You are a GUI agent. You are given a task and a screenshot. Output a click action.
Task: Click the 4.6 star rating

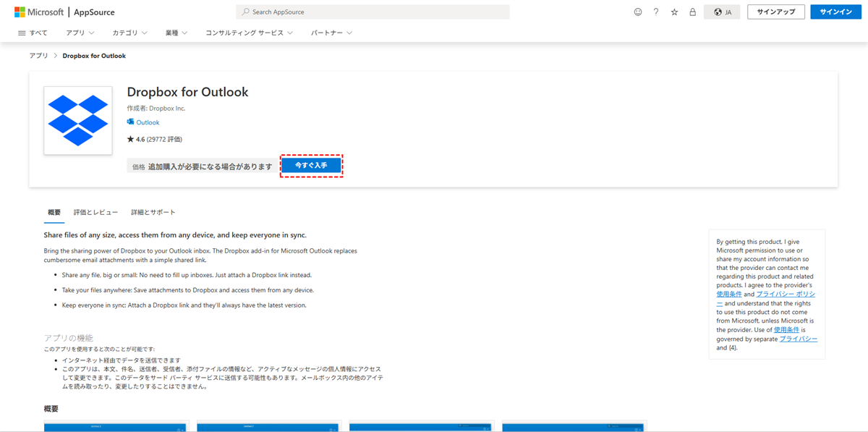click(x=136, y=139)
